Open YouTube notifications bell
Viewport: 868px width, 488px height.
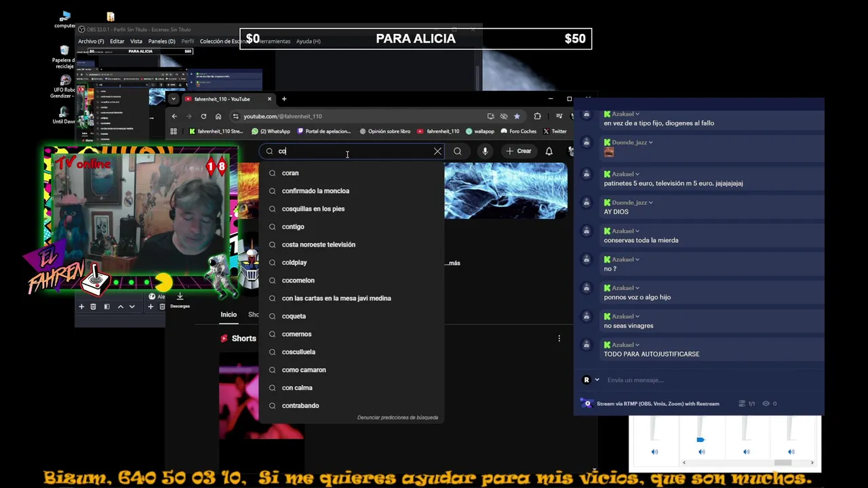tap(549, 151)
